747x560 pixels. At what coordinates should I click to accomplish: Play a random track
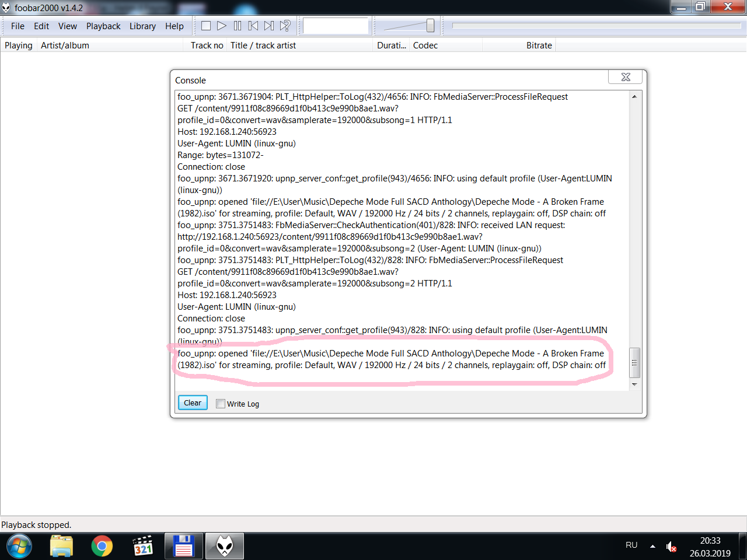[285, 26]
